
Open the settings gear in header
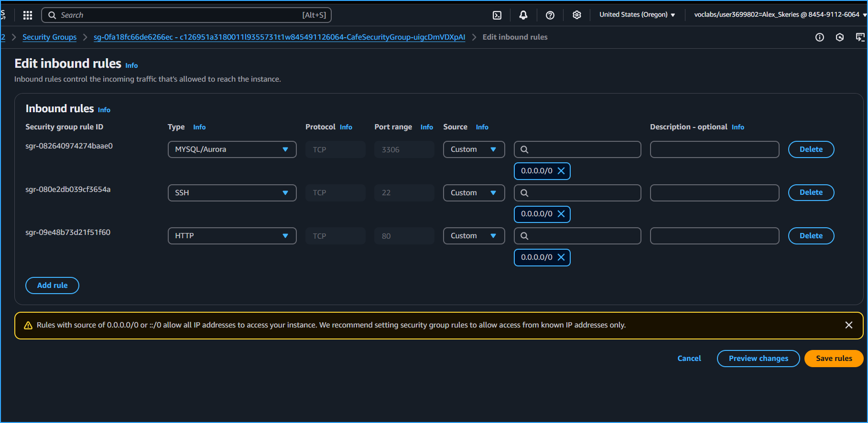click(577, 15)
